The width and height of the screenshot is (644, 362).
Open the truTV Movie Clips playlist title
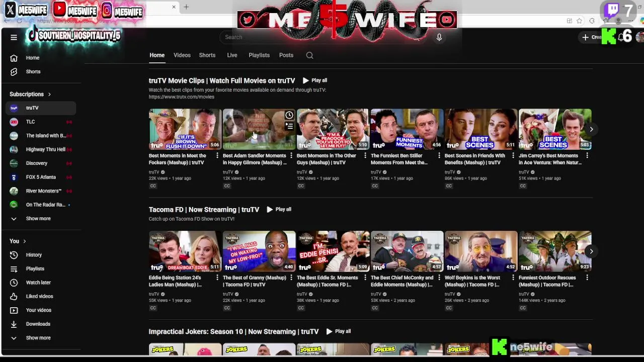point(222,80)
